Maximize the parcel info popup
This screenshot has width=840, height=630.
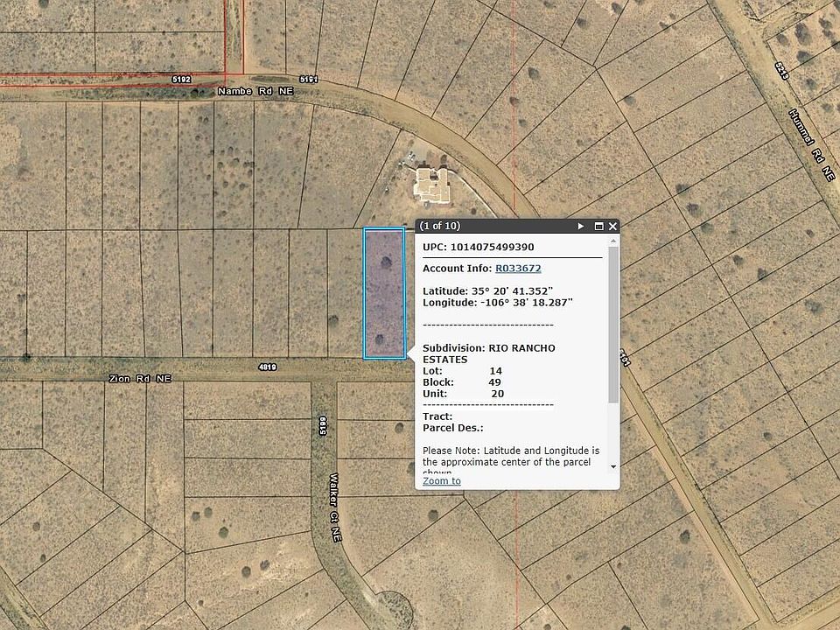599,226
